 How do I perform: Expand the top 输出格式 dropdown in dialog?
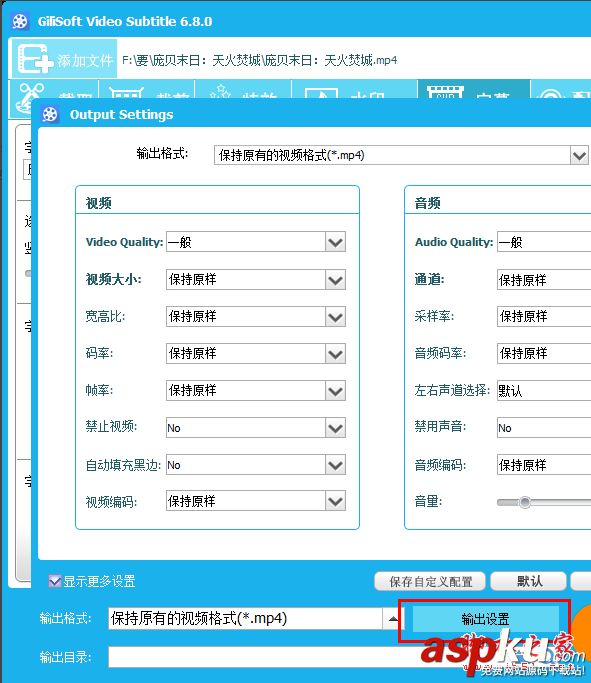[579, 155]
